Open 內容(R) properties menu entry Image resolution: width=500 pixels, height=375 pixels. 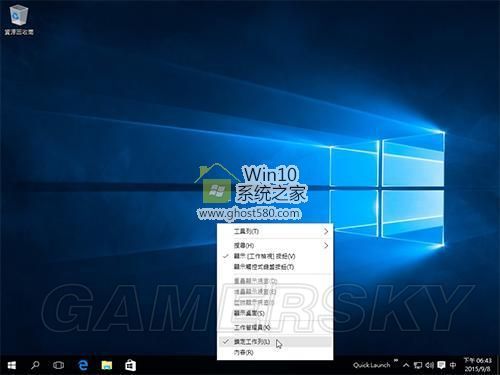[275, 353]
